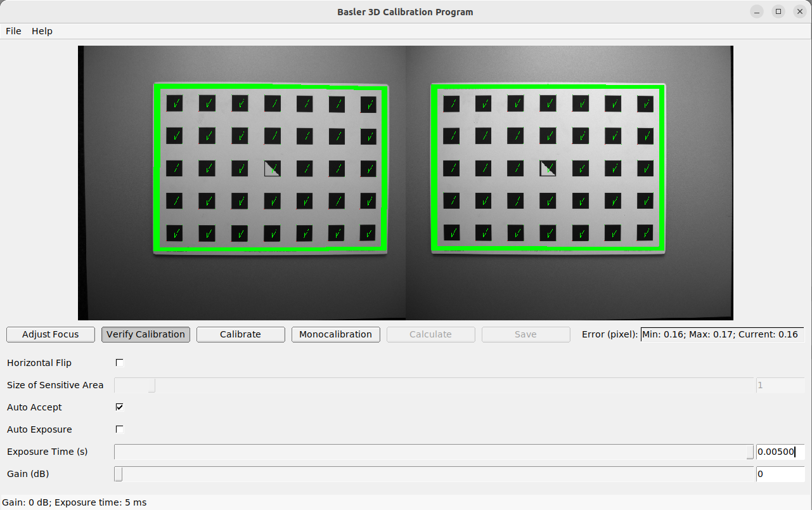This screenshot has height=510, width=812.
Task: Focus the Exposure Time value field
Action: click(779, 452)
